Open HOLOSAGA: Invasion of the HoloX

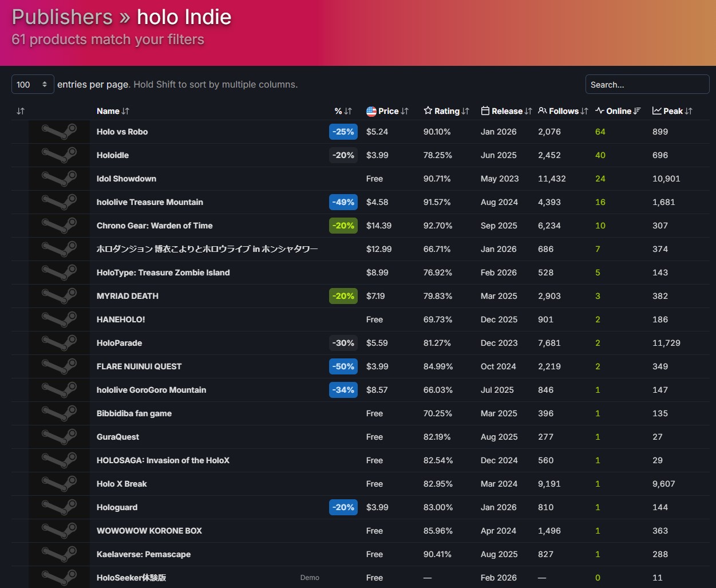click(x=163, y=460)
